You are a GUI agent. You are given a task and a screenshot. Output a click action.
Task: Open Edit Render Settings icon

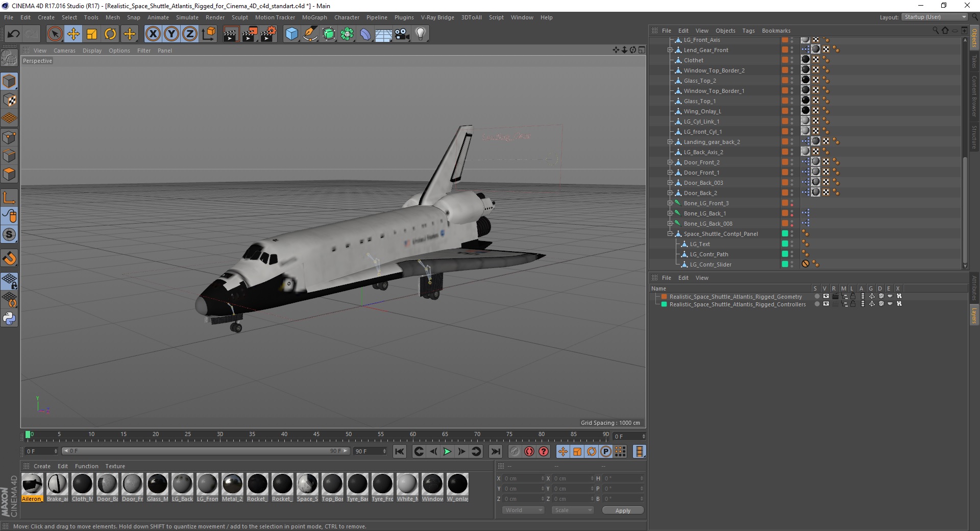pos(268,34)
